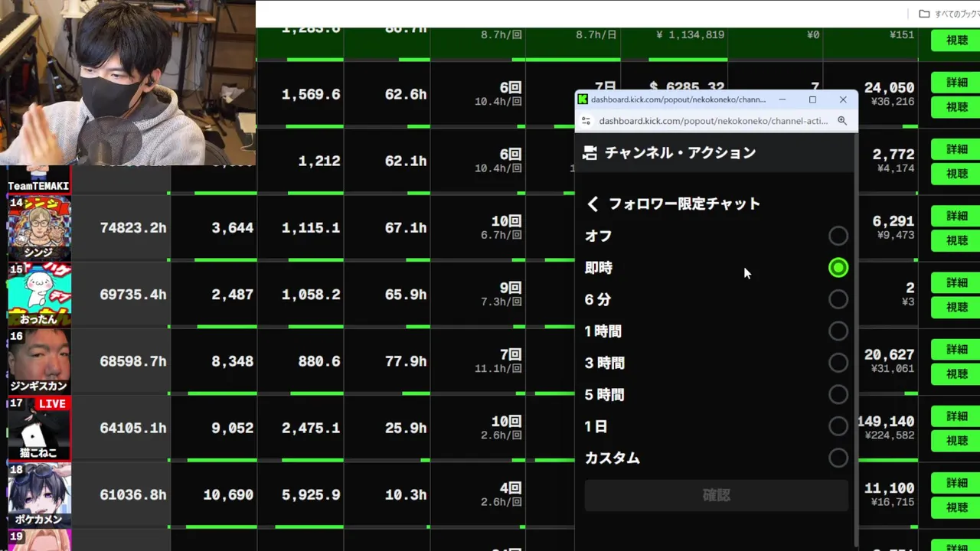The image size is (980, 551).
Task: Select the カスタム radio option
Action: 838,458
